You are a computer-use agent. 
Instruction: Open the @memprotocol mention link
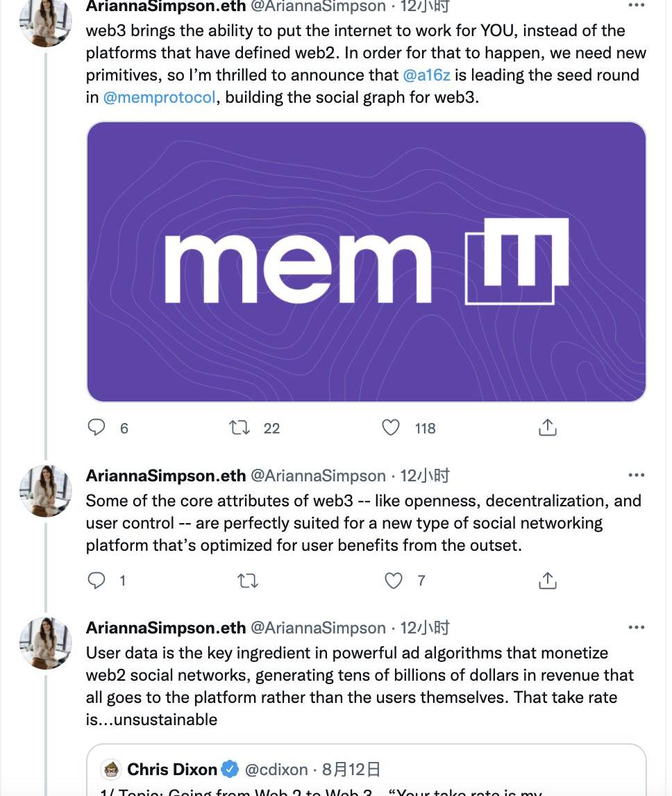(160, 97)
